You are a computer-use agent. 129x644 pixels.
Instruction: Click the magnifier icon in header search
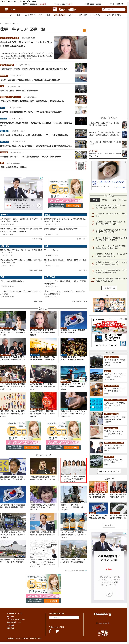[104, 9]
